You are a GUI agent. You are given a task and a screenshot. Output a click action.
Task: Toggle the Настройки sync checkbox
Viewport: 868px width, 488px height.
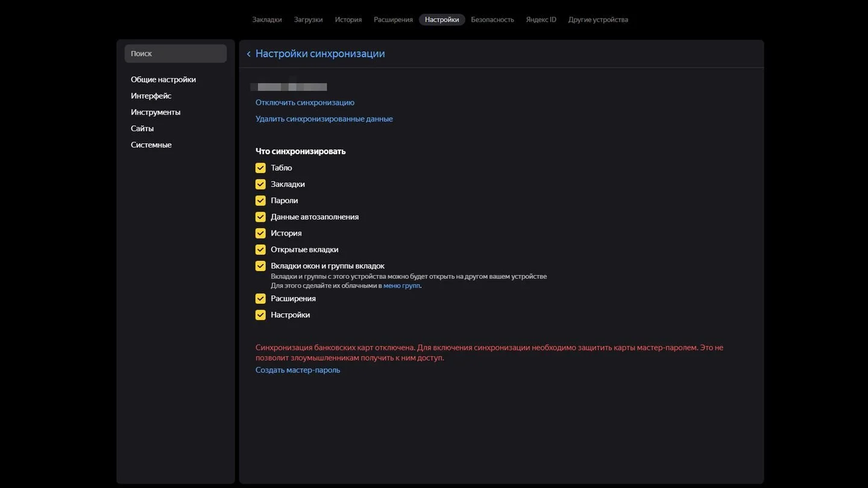[x=260, y=314]
